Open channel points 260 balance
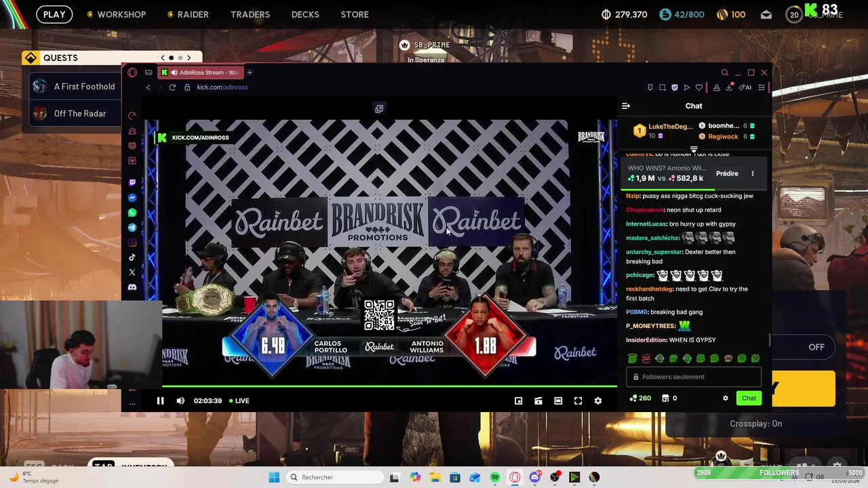Screen dimensions: 868x488 (x=640, y=398)
